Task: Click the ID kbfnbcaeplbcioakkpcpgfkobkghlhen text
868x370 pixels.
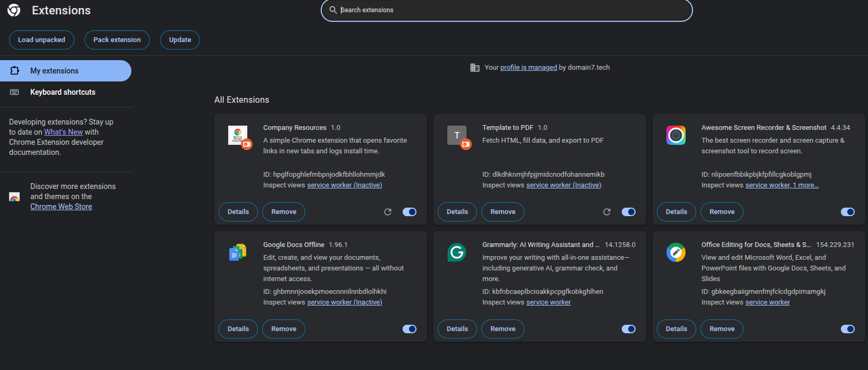Action: tap(542, 292)
